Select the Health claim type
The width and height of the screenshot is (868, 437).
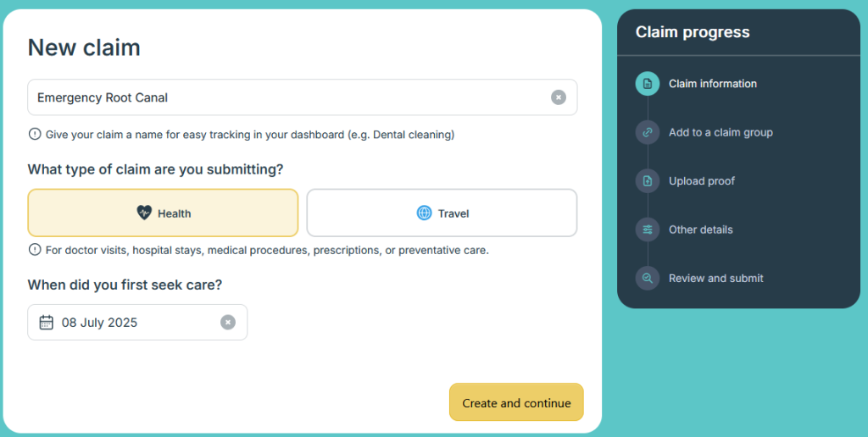163,213
